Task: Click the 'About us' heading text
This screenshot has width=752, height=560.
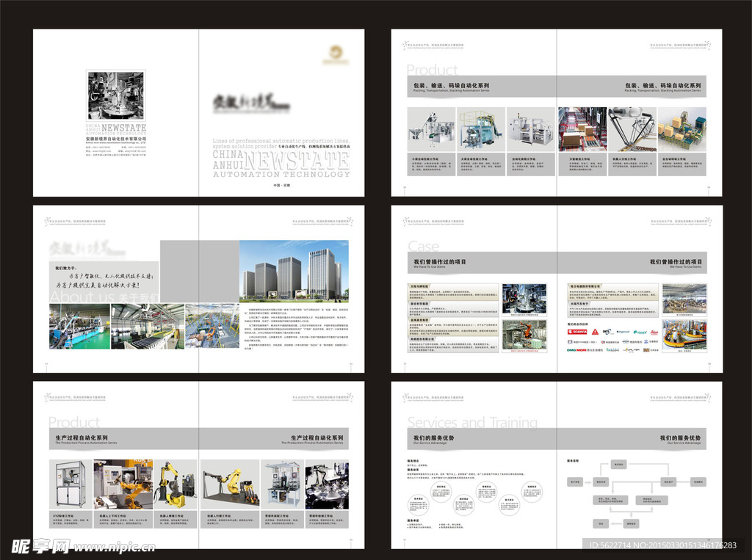Action: click(81, 297)
